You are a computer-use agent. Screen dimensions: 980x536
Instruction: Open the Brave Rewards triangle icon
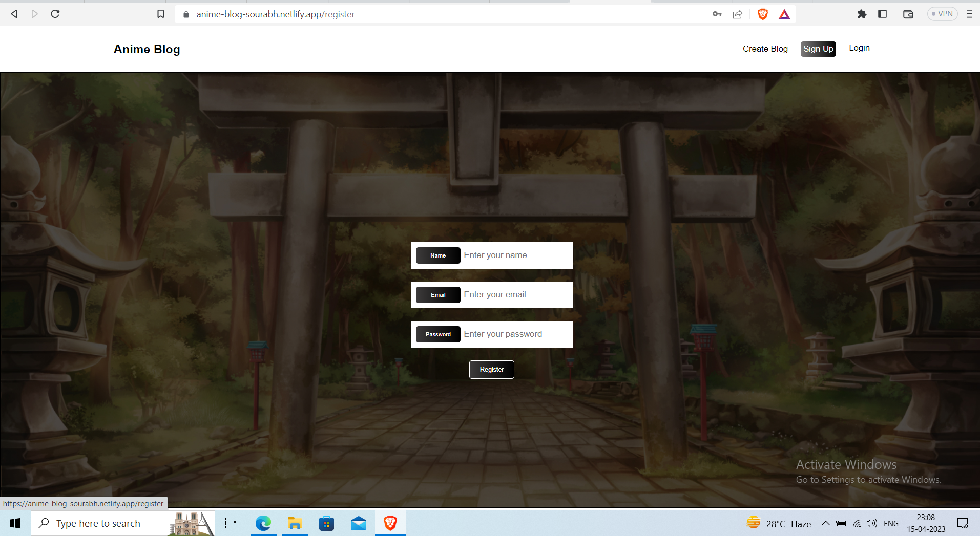tap(784, 14)
